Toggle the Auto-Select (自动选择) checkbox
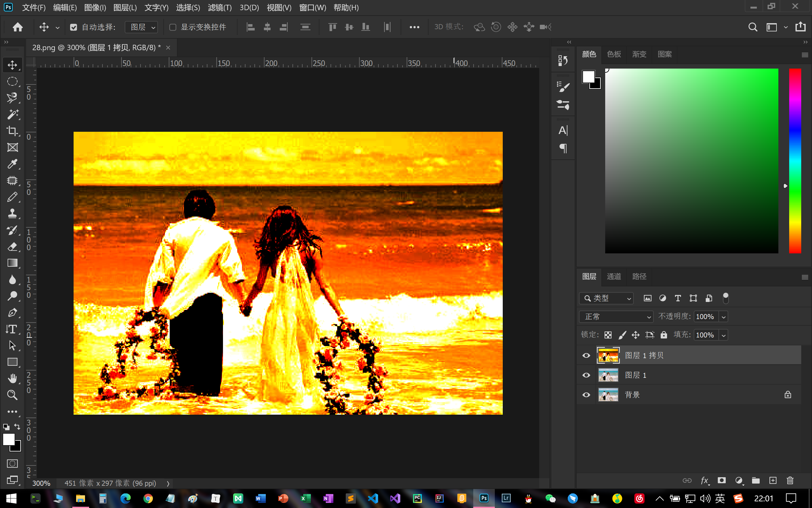The width and height of the screenshot is (812, 508). pyautogui.click(x=74, y=27)
